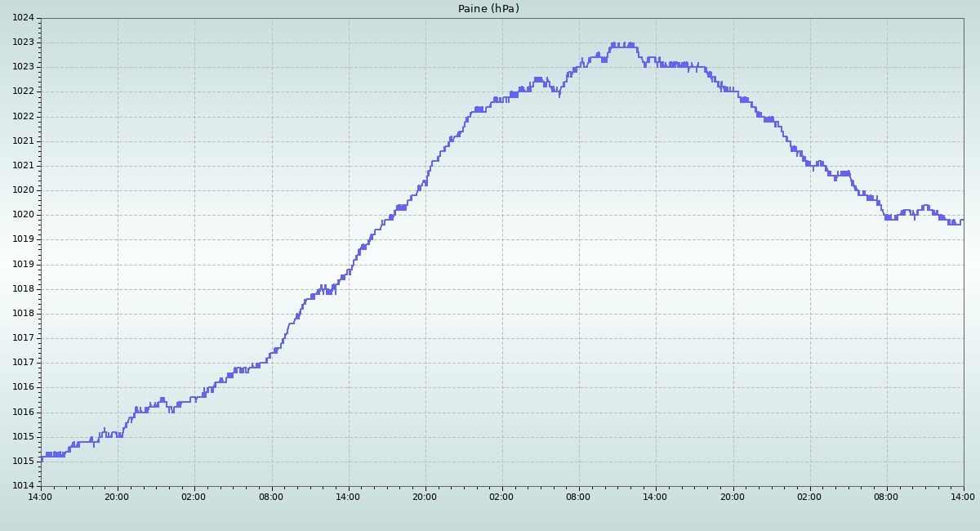Click the leftmost 14:00 x-axis label
This screenshot has height=531, width=980.
tap(40, 497)
